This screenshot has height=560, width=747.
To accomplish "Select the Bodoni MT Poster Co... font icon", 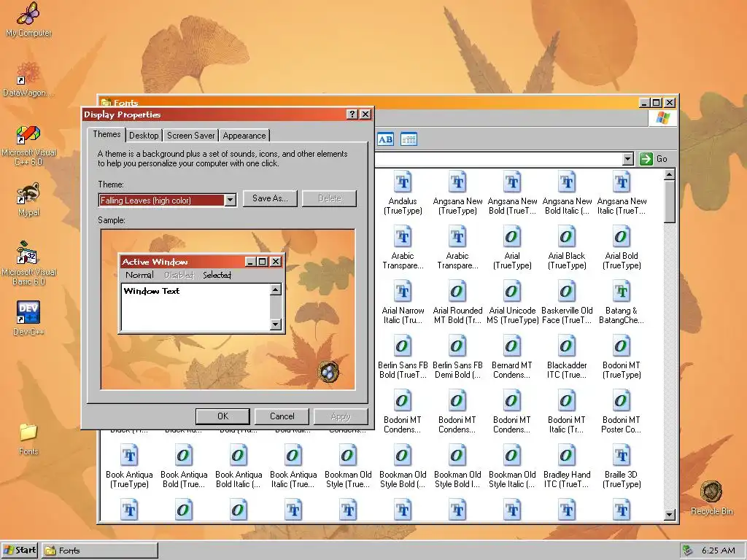I will click(x=622, y=402).
